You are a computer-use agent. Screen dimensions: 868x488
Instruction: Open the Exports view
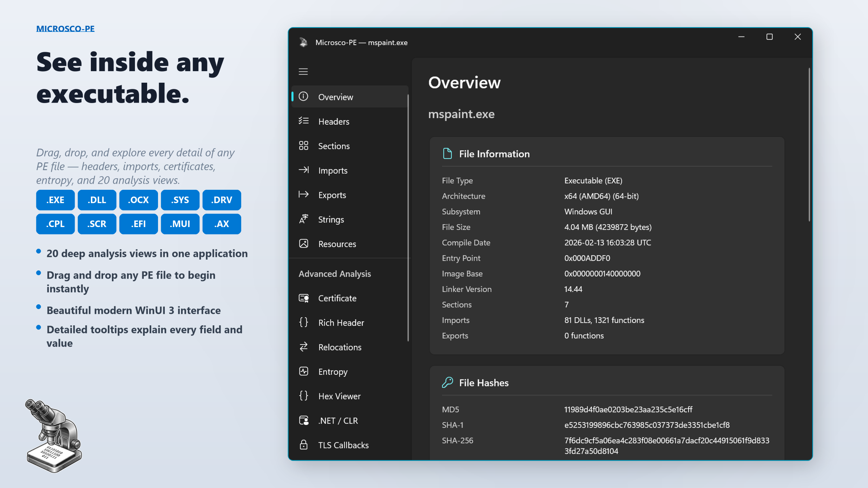click(x=332, y=195)
